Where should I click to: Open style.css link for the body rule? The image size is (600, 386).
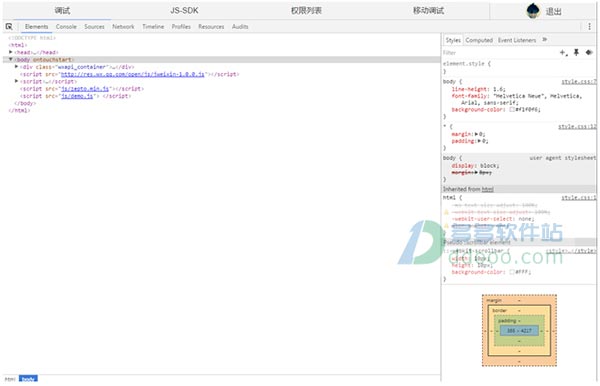(x=579, y=81)
